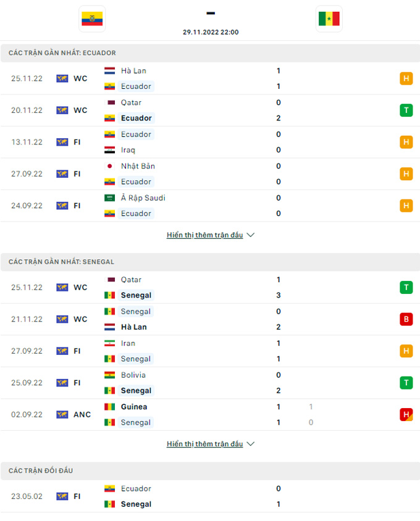Click the À Rập Saudi flag icon
The height and width of the screenshot is (521, 420).
[x=109, y=198]
